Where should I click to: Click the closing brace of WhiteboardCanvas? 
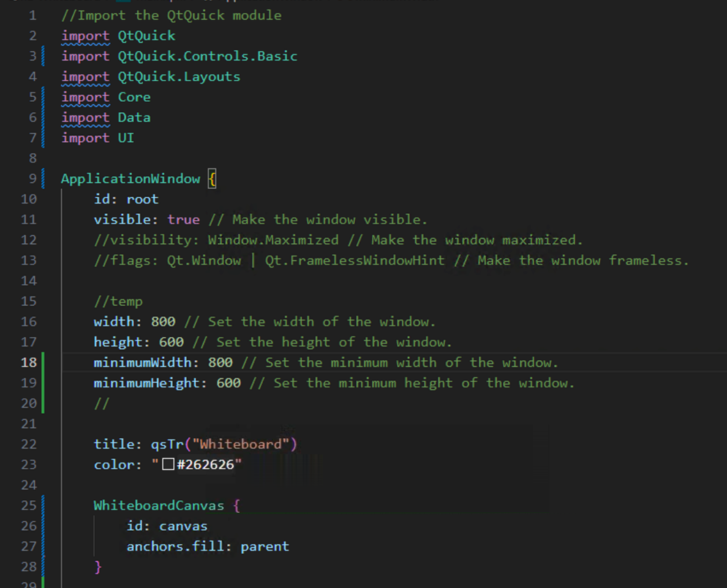(98, 566)
